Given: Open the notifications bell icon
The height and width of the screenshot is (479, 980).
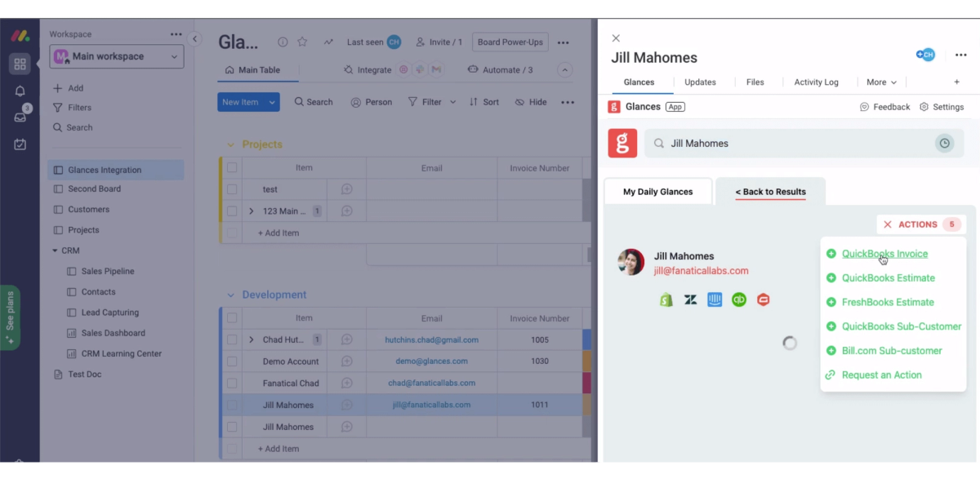Looking at the screenshot, I should pyautogui.click(x=20, y=91).
